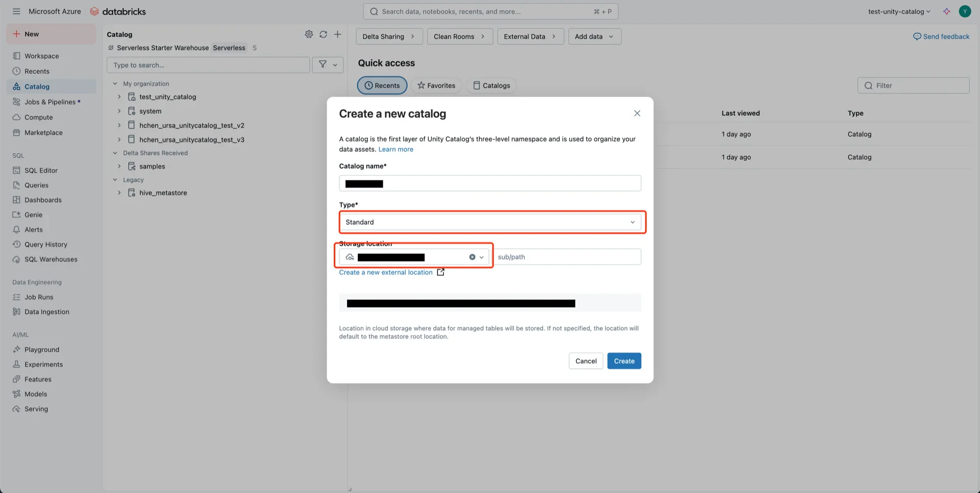
Task: Click the Genie icon in sidebar
Action: (16, 215)
